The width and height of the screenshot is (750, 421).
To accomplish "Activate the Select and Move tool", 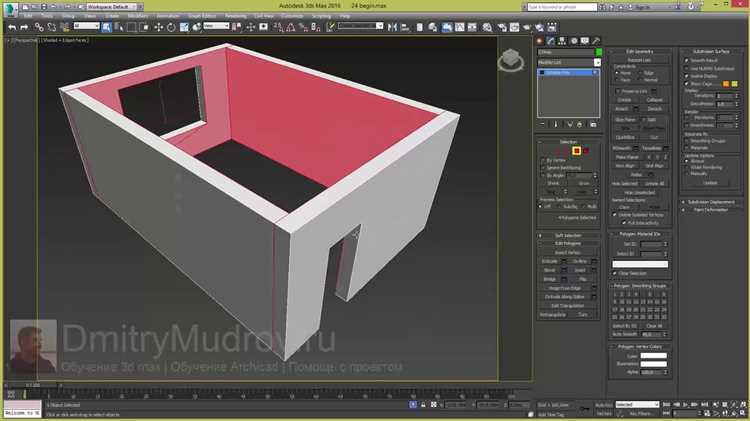I will point(158,28).
